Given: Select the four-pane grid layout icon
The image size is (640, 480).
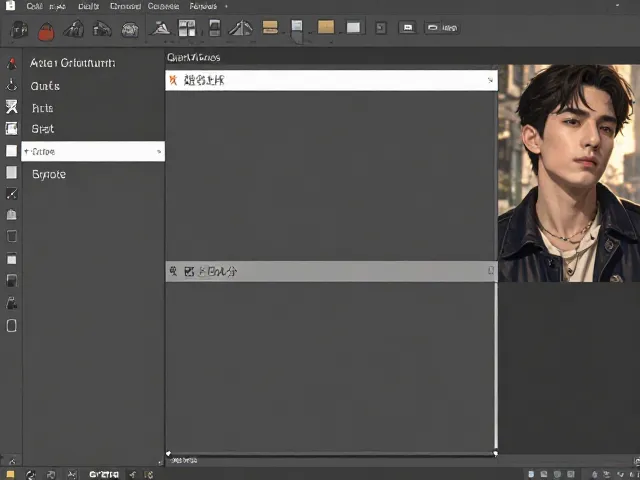Looking at the screenshot, I should point(187,28).
